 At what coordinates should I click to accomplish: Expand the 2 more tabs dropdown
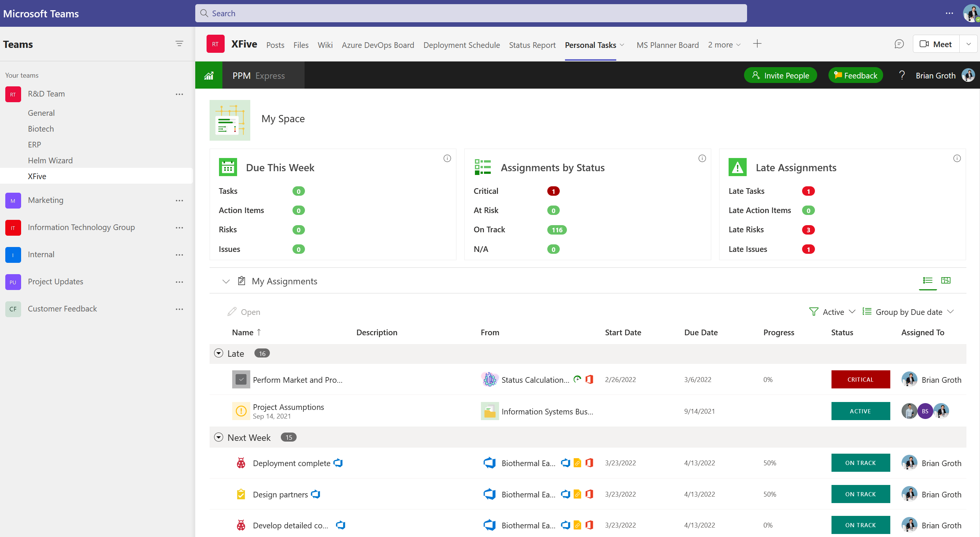click(x=724, y=45)
